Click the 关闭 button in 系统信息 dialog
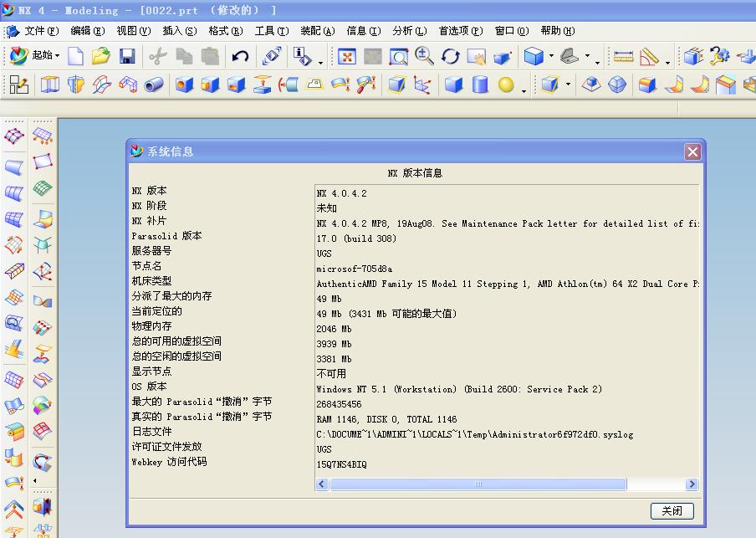The height and width of the screenshot is (538, 756). tap(672, 510)
